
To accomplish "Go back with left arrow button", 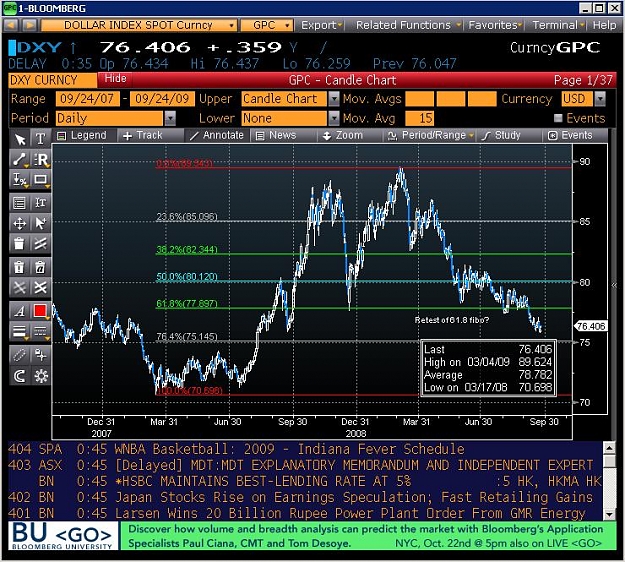I will click(10, 25).
